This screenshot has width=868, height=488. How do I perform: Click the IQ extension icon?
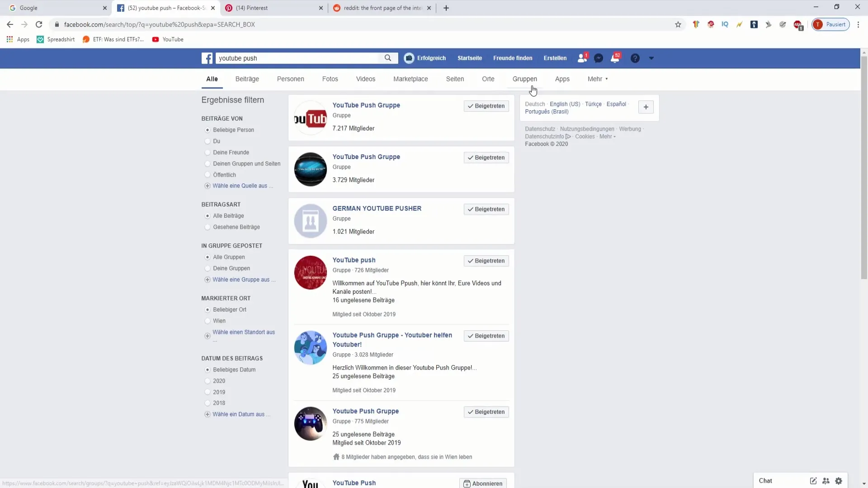click(x=725, y=24)
